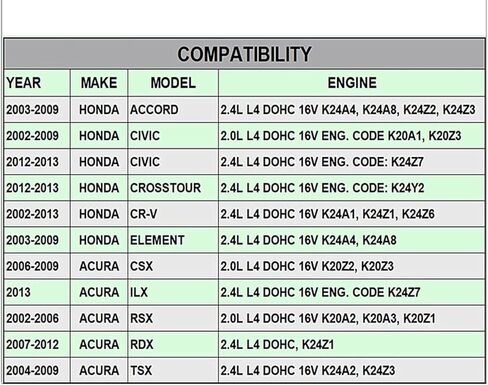488x385 pixels.
Task: Click the ACCORD model cell
Action: [x=173, y=110]
